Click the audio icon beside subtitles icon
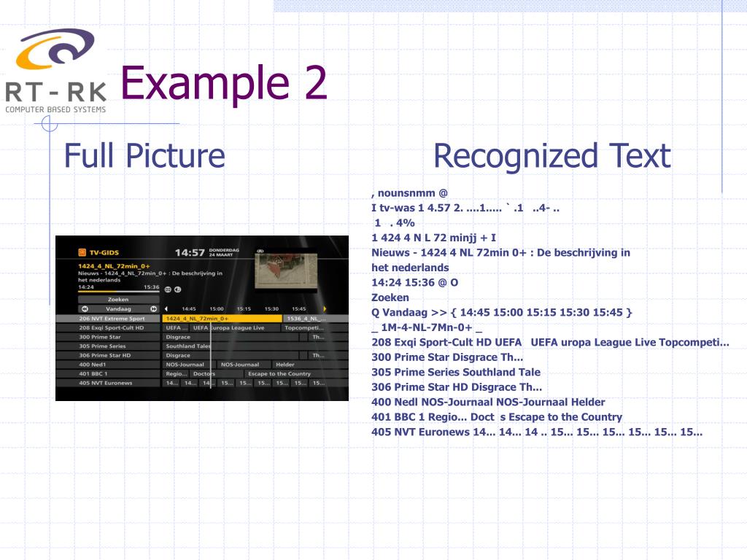This screenshot has width=747, height=560. [x=178, y=289]
